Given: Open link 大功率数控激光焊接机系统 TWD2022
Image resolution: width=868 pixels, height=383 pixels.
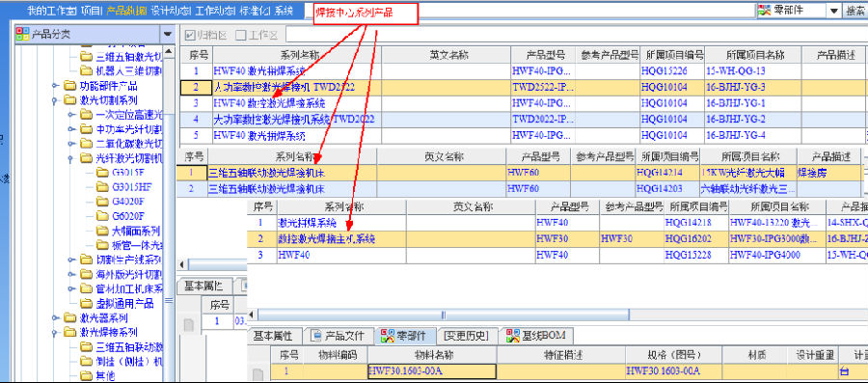Looking at the screenshot, I should tap(294, 119).
